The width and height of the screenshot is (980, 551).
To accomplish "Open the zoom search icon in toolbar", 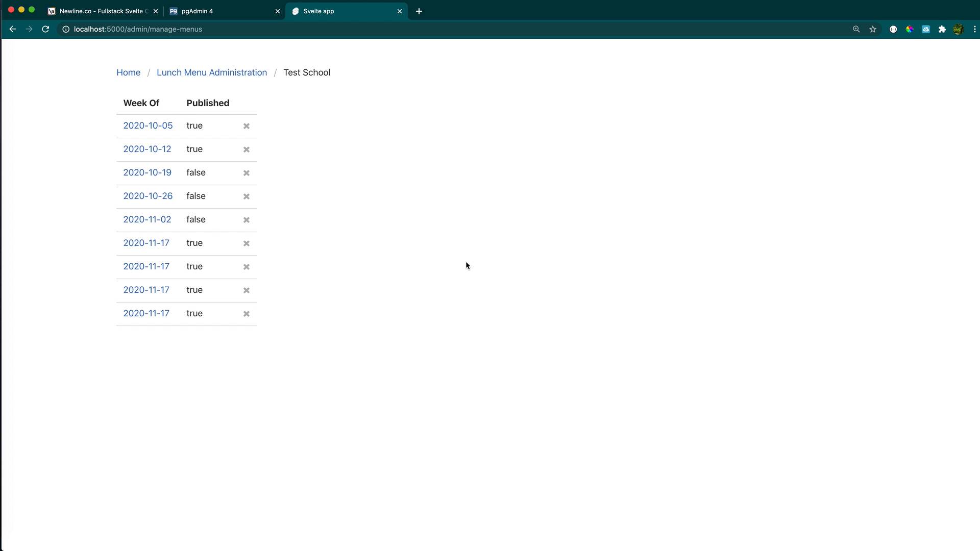I will pos(856,29).
